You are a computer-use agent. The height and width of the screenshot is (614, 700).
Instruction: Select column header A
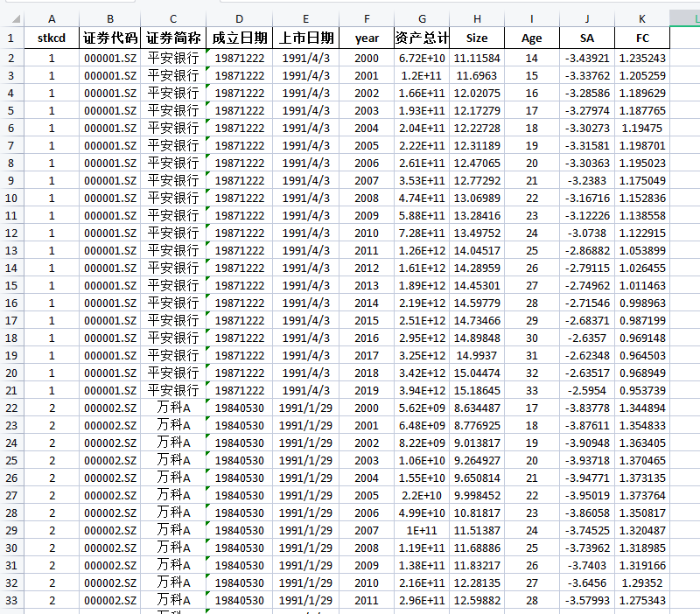[52, 19]
